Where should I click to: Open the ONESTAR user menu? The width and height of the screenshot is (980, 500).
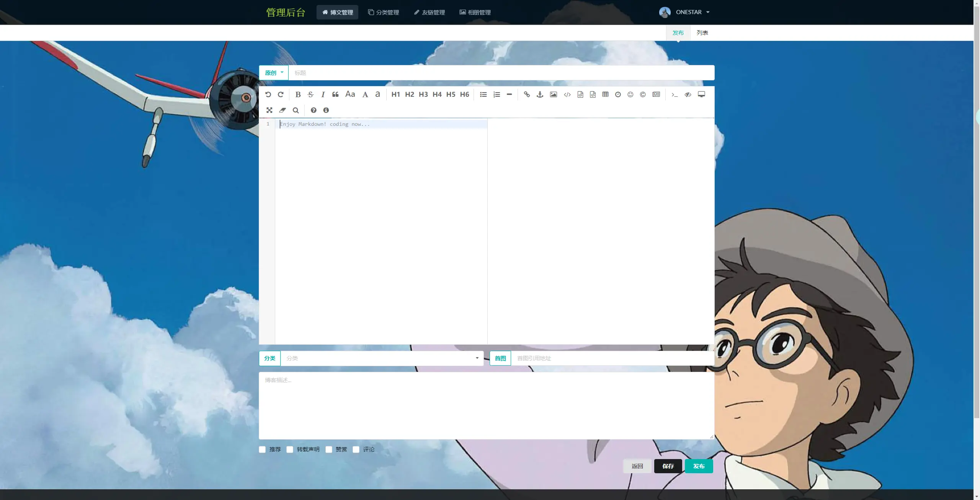coord(688,12)
